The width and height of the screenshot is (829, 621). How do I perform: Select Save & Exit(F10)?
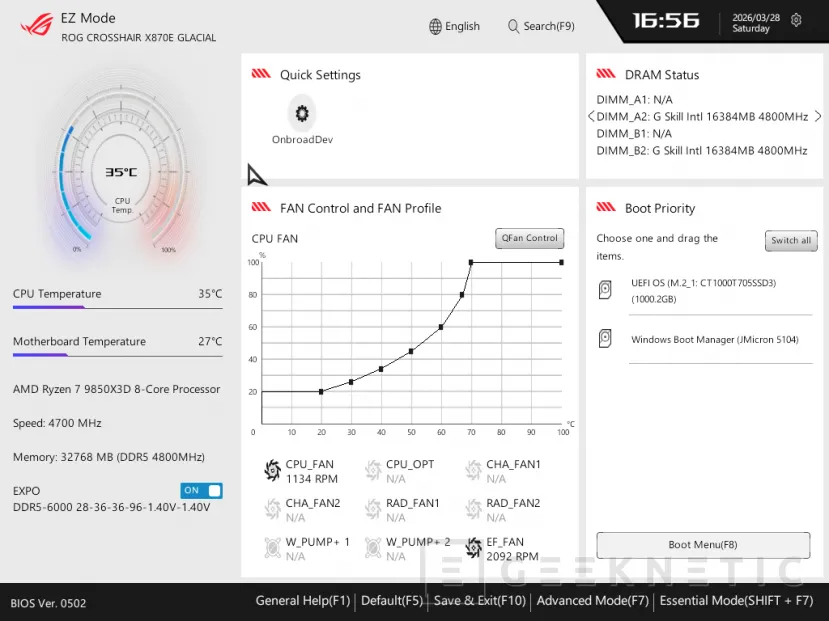point(479,601)
